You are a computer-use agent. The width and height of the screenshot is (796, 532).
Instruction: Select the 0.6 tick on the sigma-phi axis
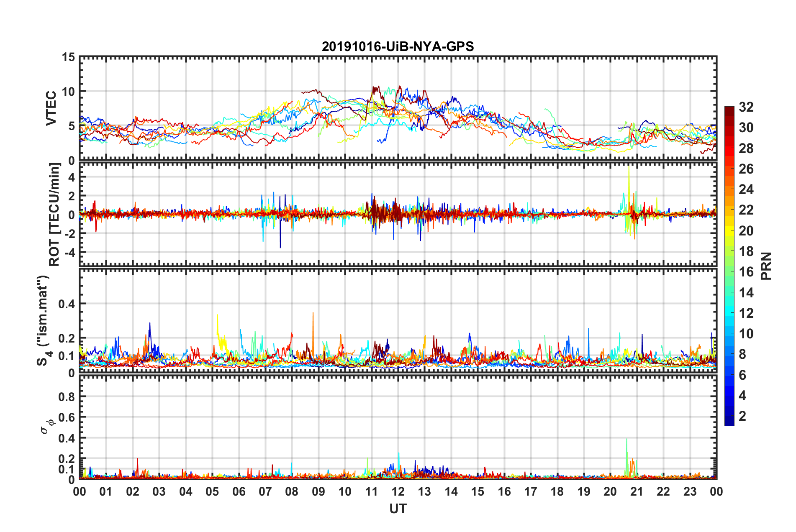[x=67, y=417]
